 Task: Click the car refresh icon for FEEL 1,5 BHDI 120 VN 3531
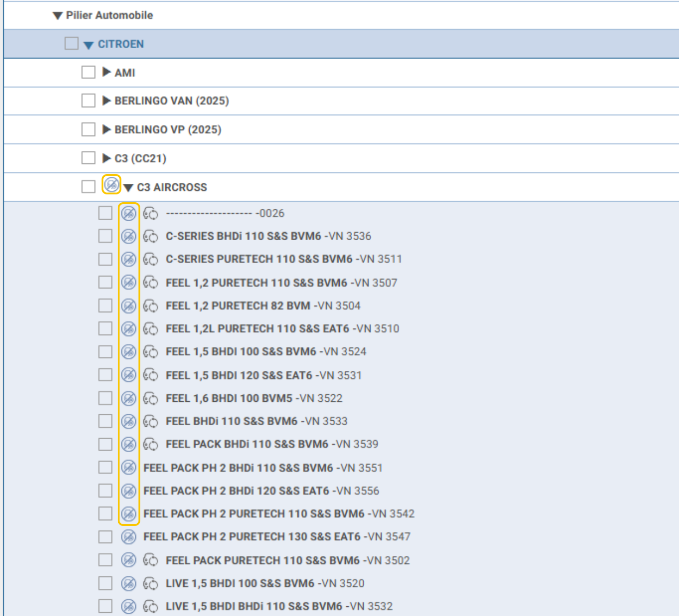(x=150, y=374)
